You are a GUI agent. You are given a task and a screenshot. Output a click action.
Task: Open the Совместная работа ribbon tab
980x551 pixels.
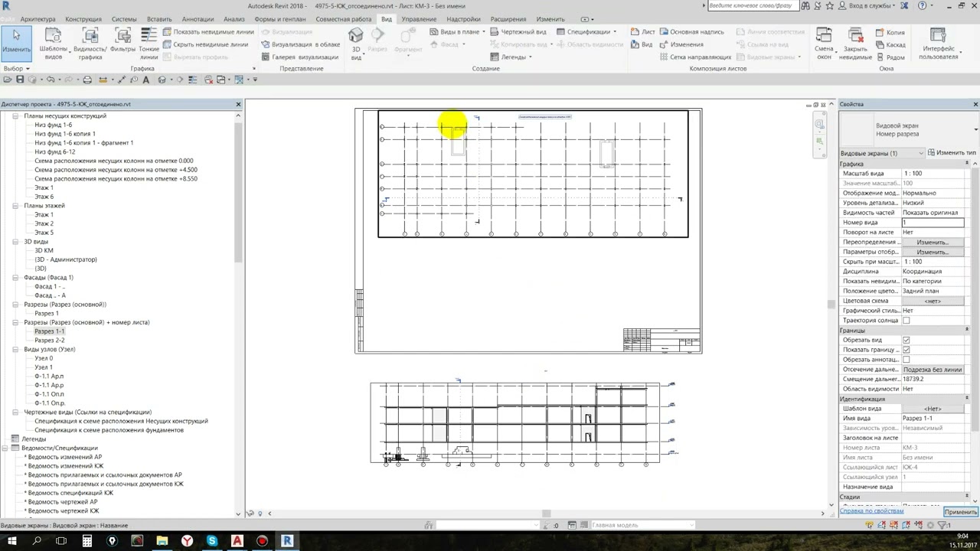click(x=343, y=19)
